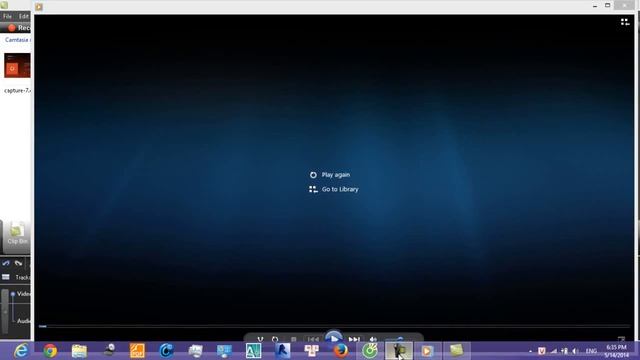Image resolution: width=640 pixels, height=360 pixels.
Task: Open File Explorer from the taskbar
Action: 79,351
